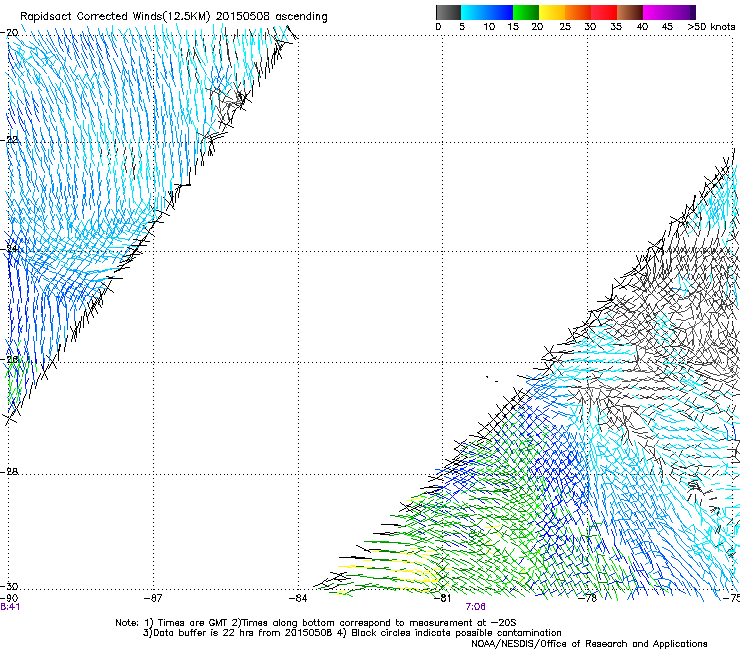Click the '-81' longitude label on bottom axis

tap(442, 598)
